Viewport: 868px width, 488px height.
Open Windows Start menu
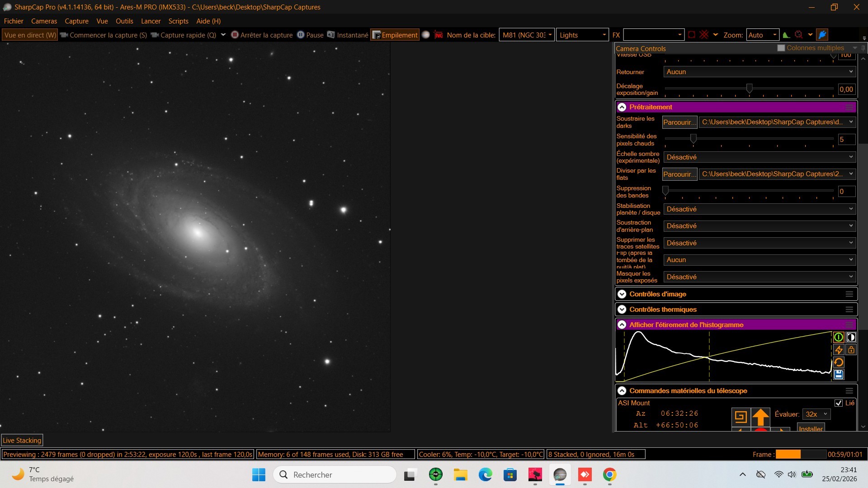pos(259,475)
